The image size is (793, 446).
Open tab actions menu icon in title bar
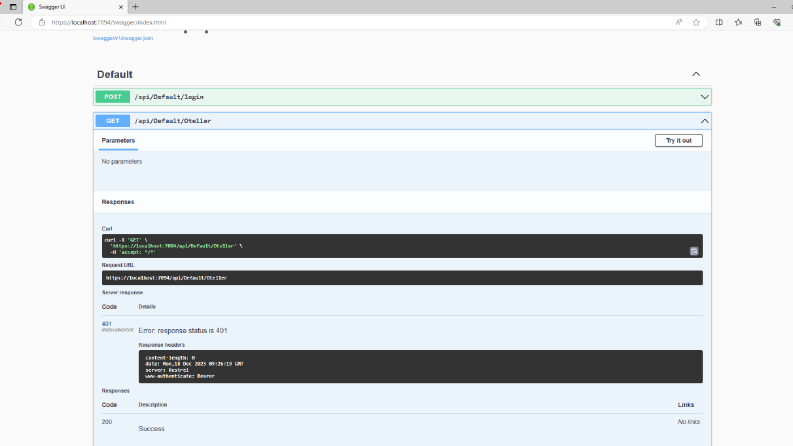pyautogui.click(x=13, y=7)
